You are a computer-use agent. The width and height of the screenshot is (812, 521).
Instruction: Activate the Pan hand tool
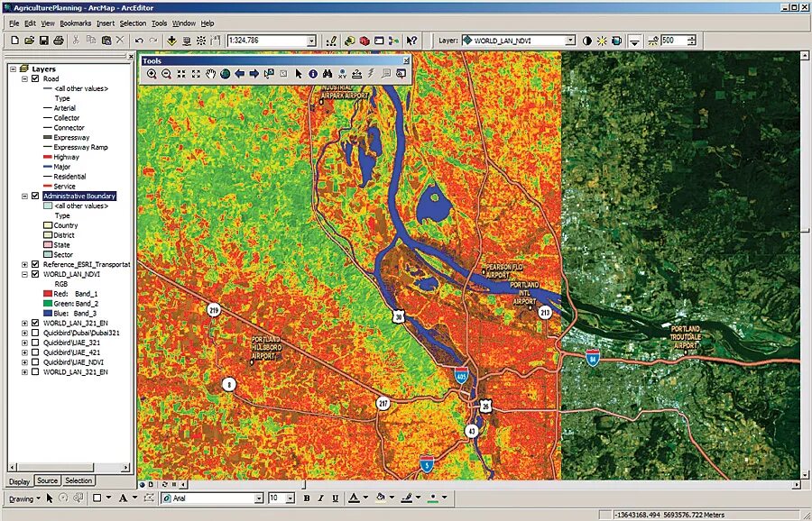[210, 74]
